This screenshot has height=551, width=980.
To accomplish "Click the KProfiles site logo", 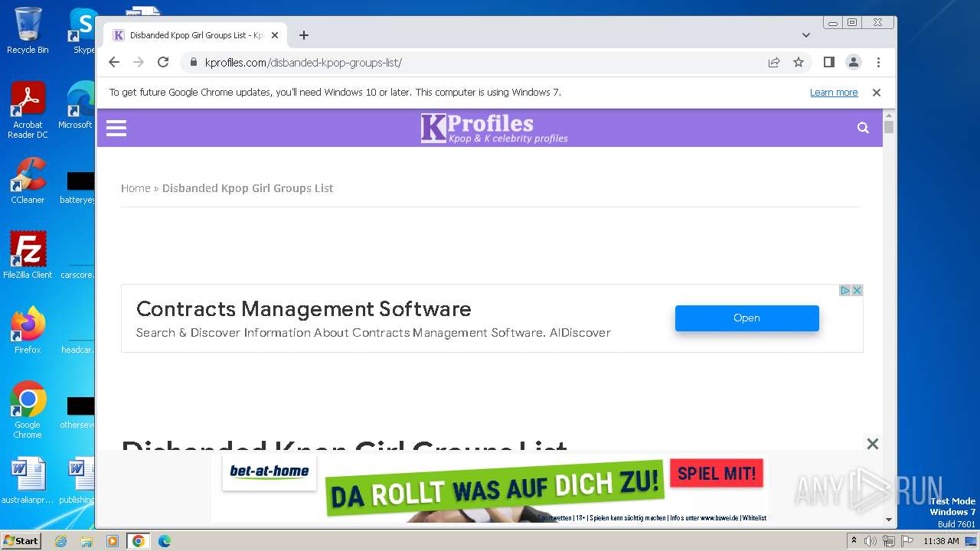I will click(495, 128).
